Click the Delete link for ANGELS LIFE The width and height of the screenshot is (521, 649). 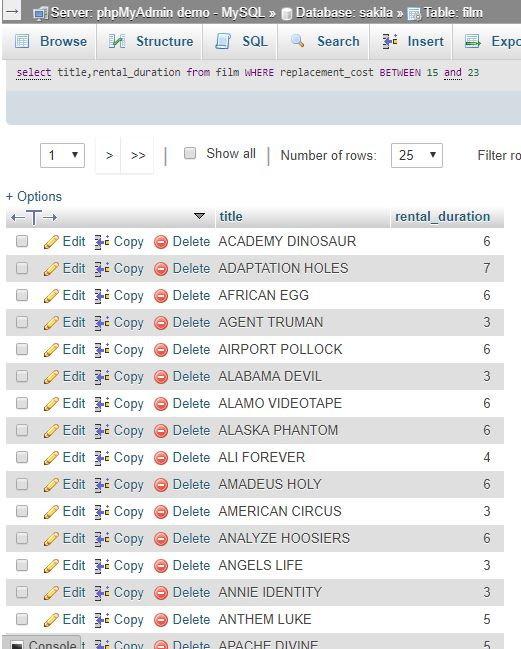click(x=191, y=565)
